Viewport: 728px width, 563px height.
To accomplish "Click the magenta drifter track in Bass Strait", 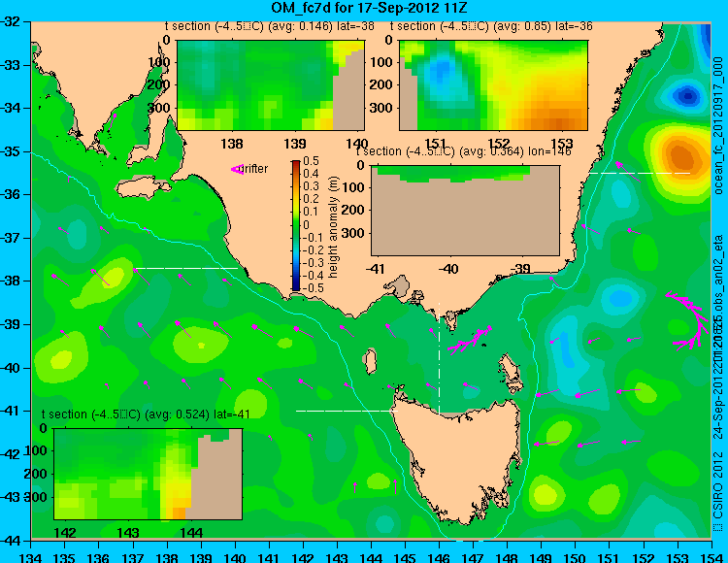I will point(470,340).
